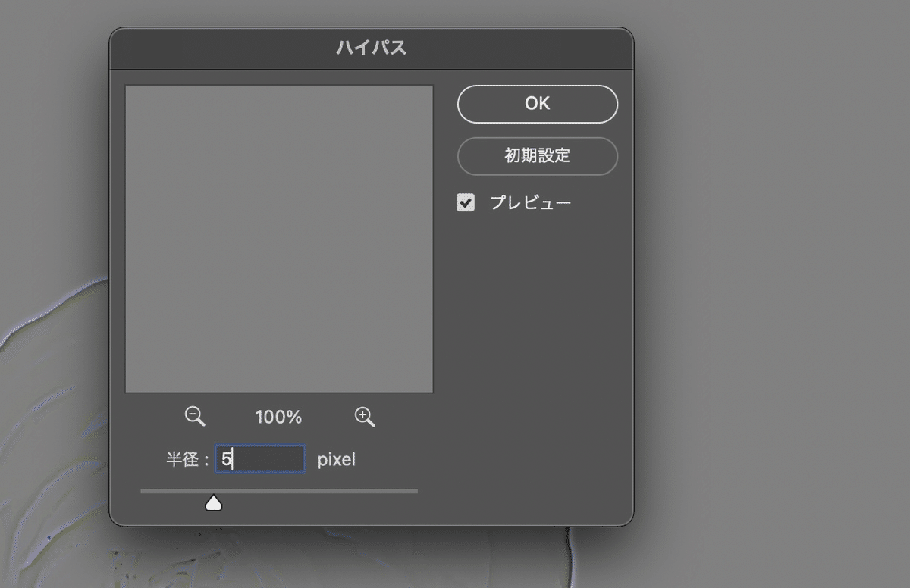Click the zoom out magnifier icon
Image resolution: width=910 pixels, height=588 pixels.
point(195,416)
